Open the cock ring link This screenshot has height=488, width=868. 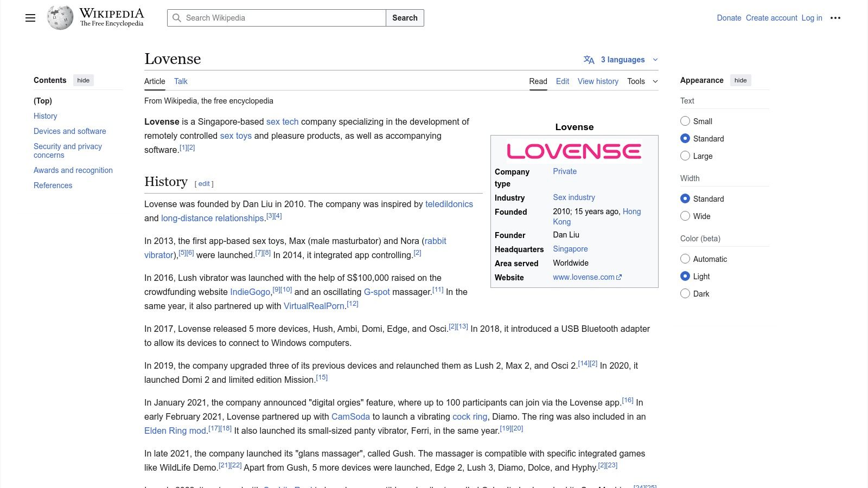(470, 416)
